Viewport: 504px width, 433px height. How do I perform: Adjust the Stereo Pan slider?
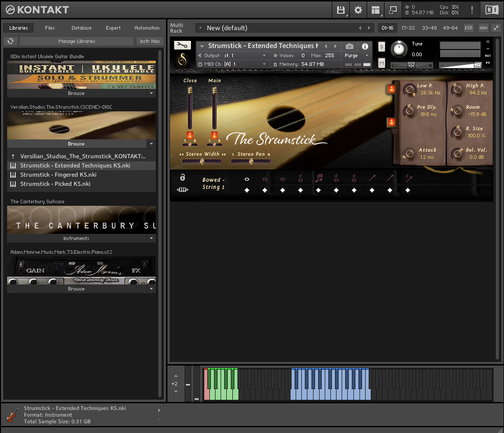pos(251,161)
